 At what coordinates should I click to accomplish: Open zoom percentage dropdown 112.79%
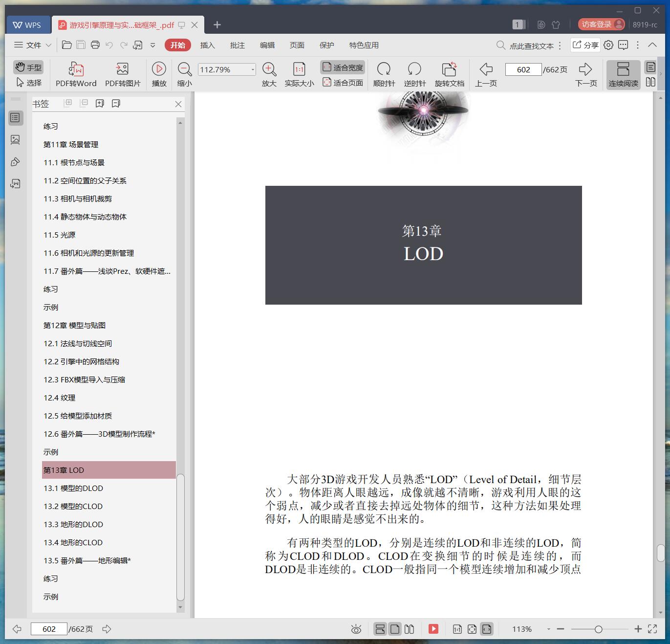[x=253, y=69]
